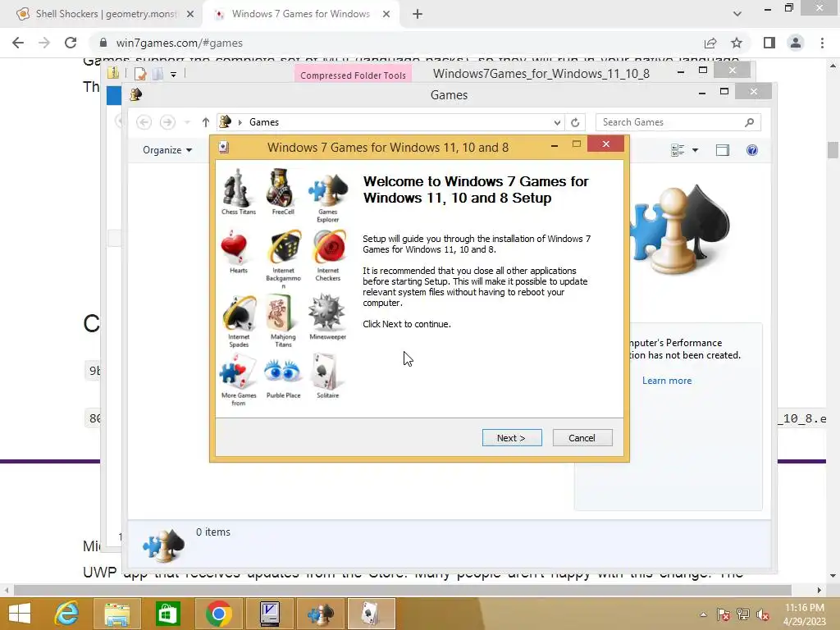Open Windows Store from taskbar
This screenshot has height=630, width=840.
(x=167, y=614)
